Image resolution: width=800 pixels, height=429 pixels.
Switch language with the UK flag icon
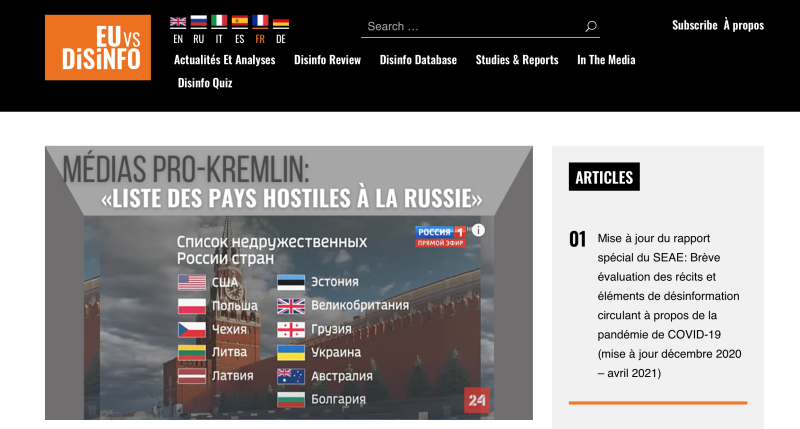178,21
